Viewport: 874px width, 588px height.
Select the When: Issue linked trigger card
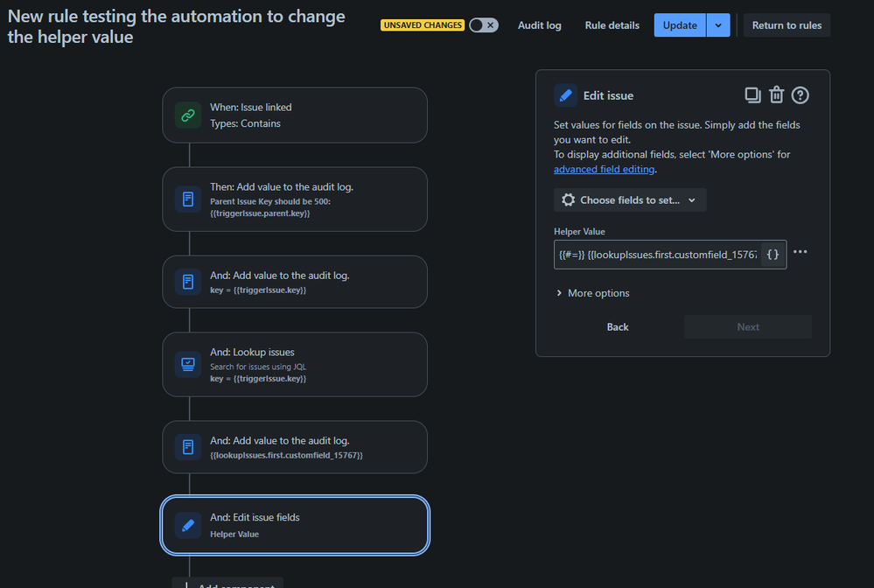295,115
